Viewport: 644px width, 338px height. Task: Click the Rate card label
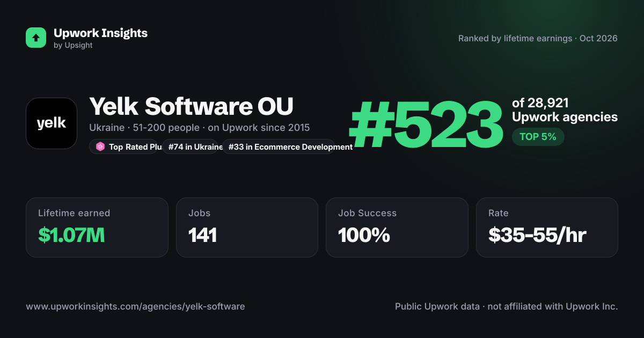coord(498,213)
